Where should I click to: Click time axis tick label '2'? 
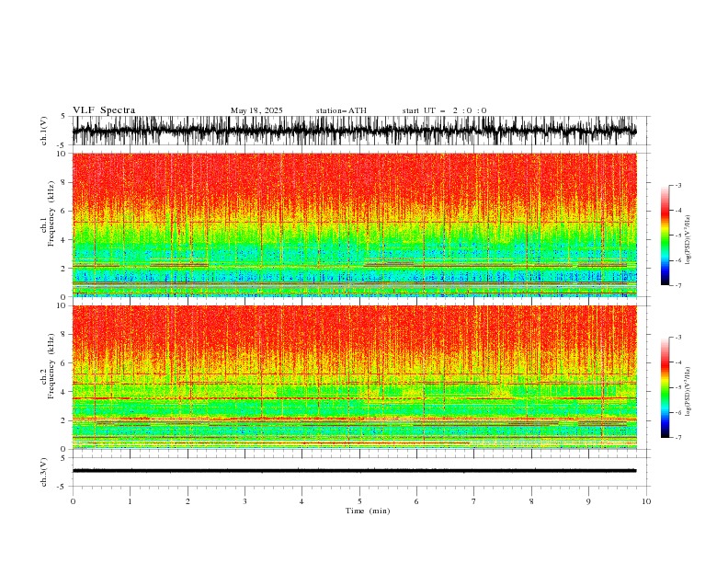coord(188,501)
